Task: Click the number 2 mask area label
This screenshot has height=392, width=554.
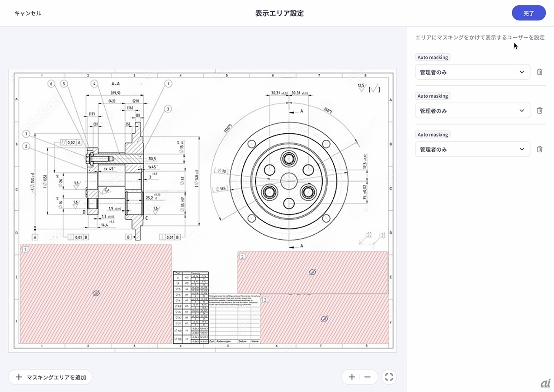Action: tap(242, 256)
